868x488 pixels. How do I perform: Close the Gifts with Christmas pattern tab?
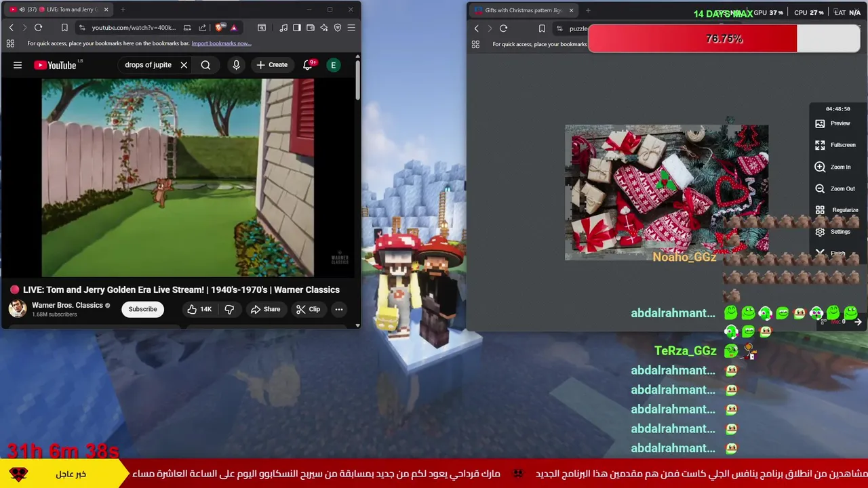click(x=571, y=10)
